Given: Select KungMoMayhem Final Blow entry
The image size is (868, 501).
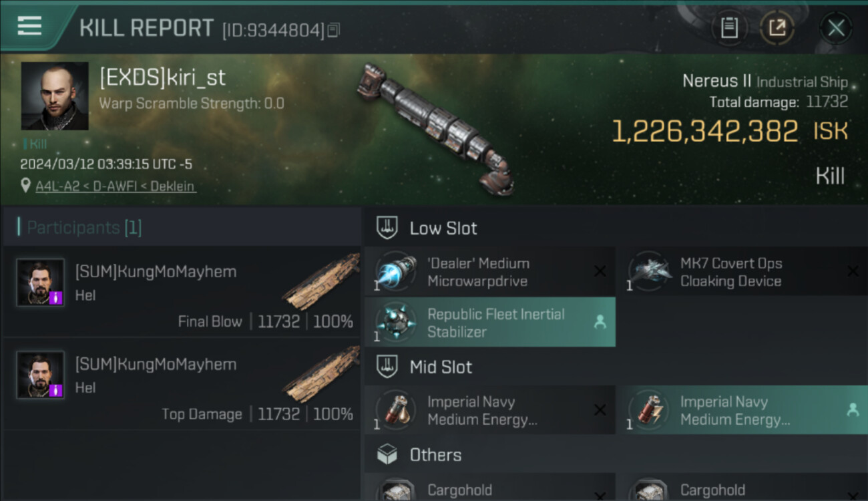Looking at the screenshot, I should [x=180, y=291].
